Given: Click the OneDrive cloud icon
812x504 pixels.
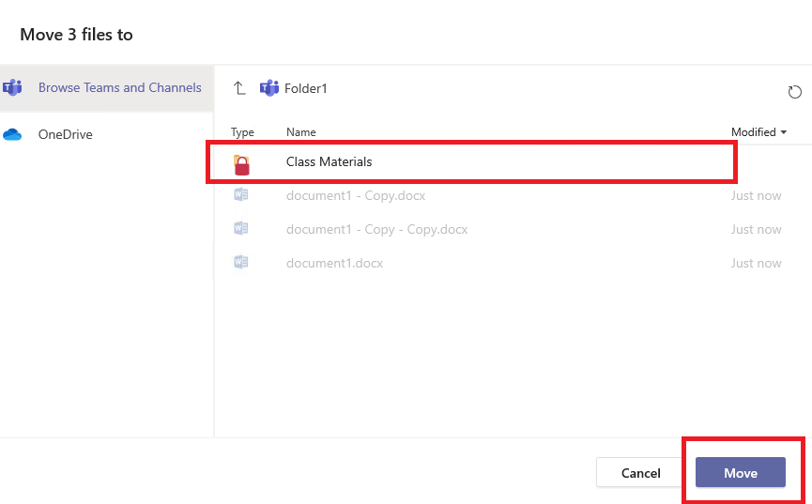Looking at the screenshot, I should (12, 134).
